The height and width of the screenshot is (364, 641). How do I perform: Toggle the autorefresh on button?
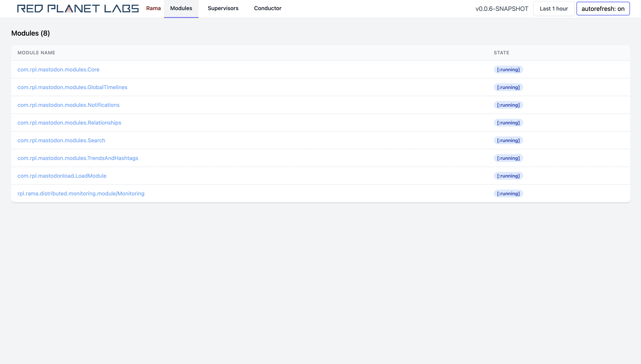603,9
